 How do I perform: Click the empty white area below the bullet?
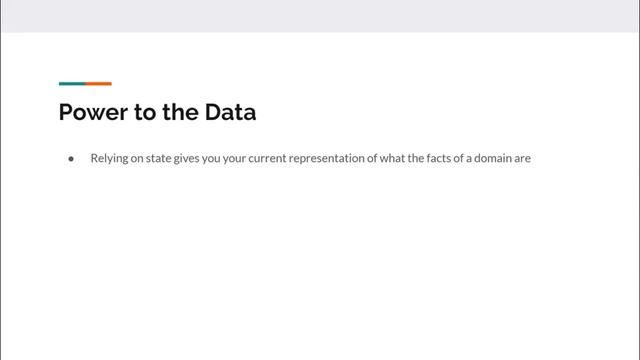click(320, 261)
